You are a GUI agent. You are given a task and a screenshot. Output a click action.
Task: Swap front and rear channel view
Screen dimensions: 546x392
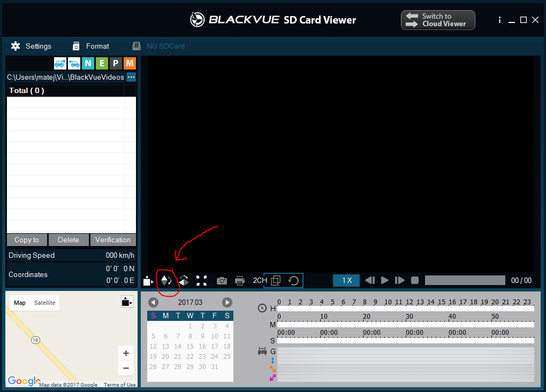click(x=293, y=280)
